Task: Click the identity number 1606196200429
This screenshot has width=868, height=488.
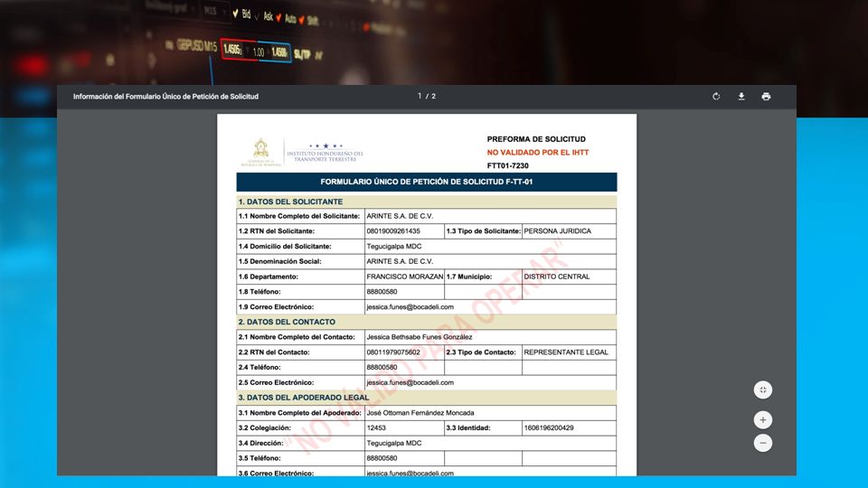Action: pyautogui.click(x=549, y=428)
